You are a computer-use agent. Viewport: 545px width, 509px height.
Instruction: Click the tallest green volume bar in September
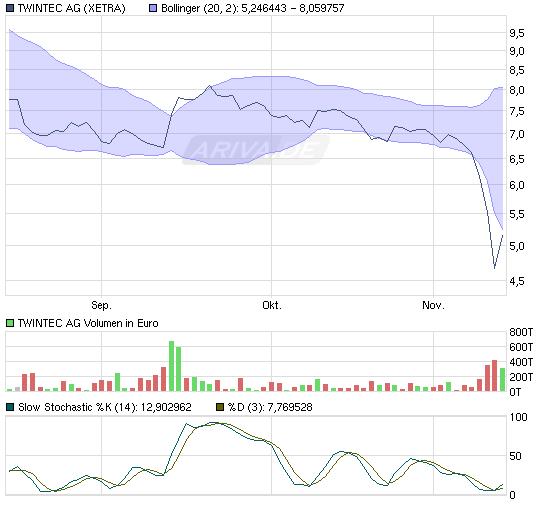171,366
